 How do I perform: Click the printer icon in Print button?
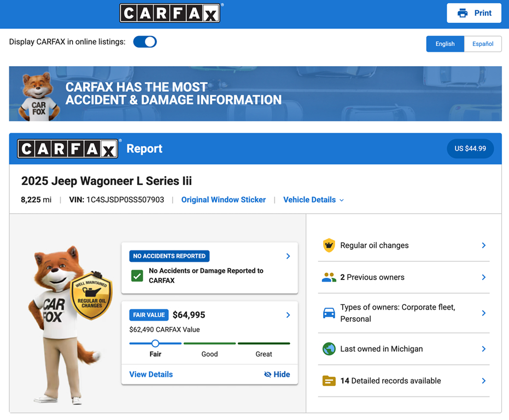pyautogui.click(x=463, y=13)
